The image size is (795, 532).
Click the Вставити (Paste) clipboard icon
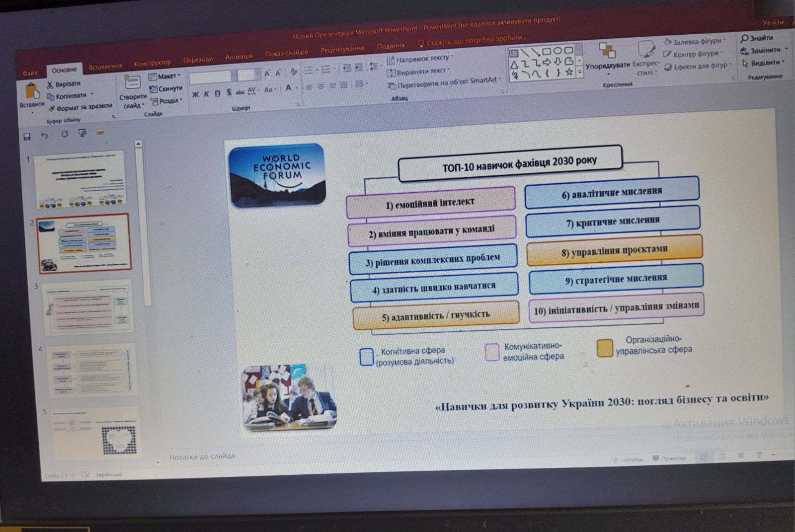click(x=31, y=92)
